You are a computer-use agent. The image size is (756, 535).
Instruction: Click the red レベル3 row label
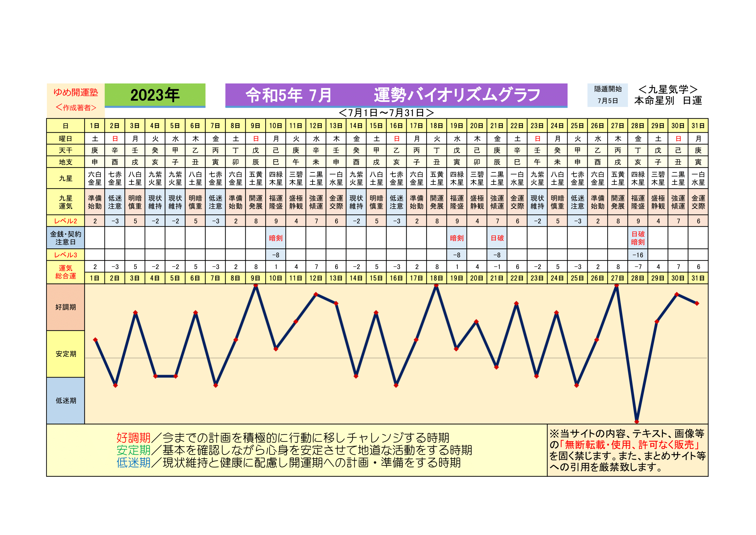click(x=66, y=255)
